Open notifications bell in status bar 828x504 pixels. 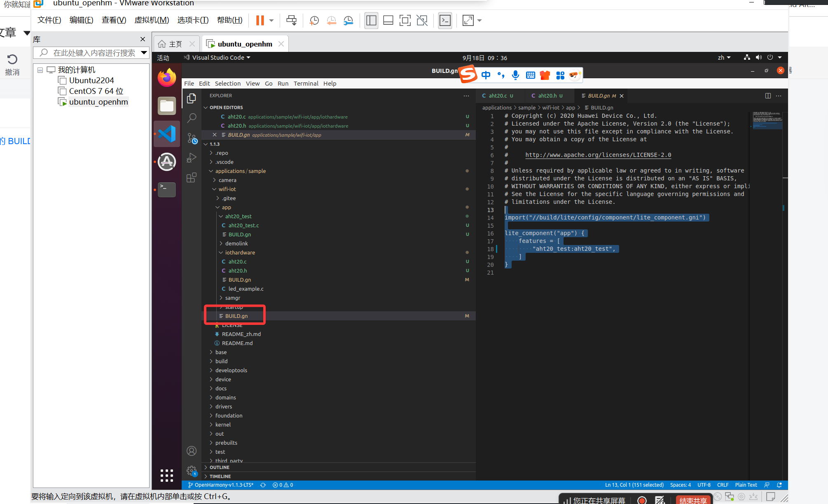coord(779,485)
